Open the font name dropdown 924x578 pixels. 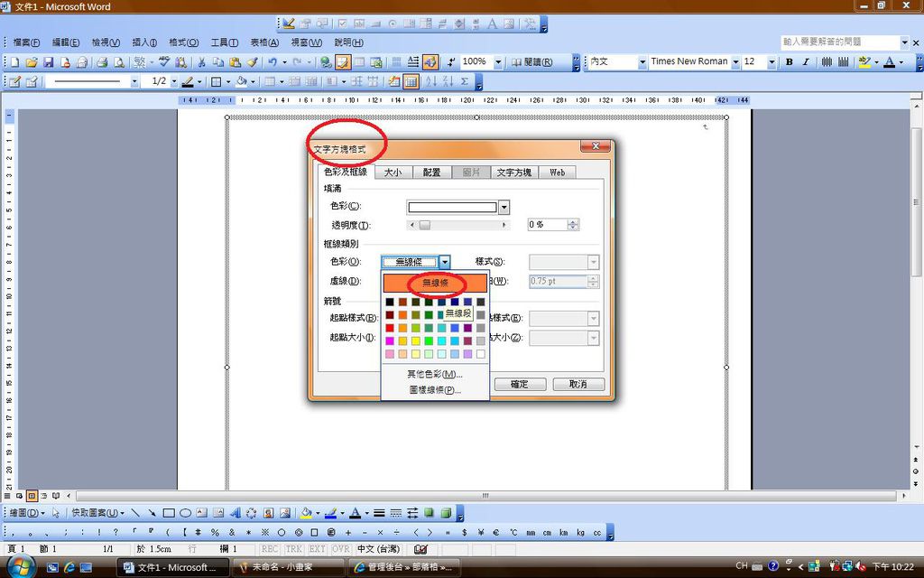click(735, 62)
